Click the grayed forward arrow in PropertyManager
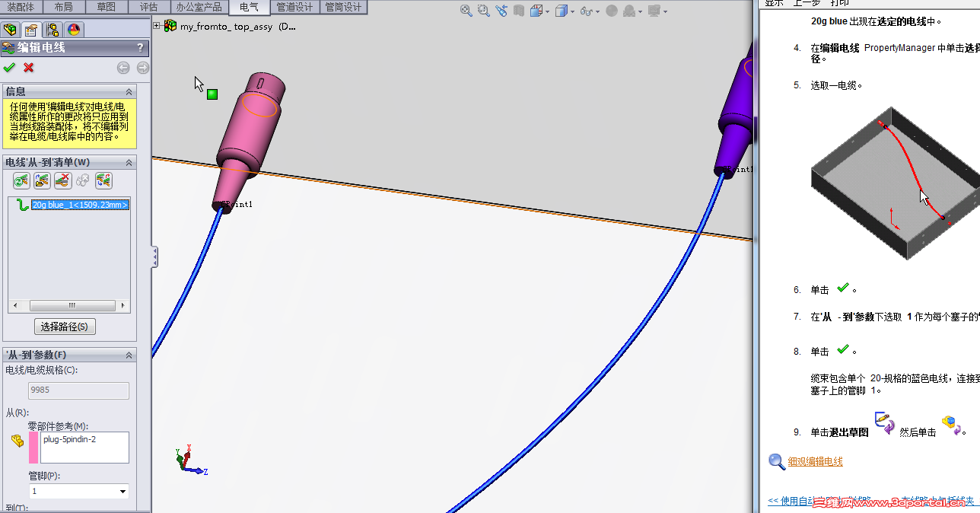The width and height of the screenshot is (980, 513). coord(142,68)
